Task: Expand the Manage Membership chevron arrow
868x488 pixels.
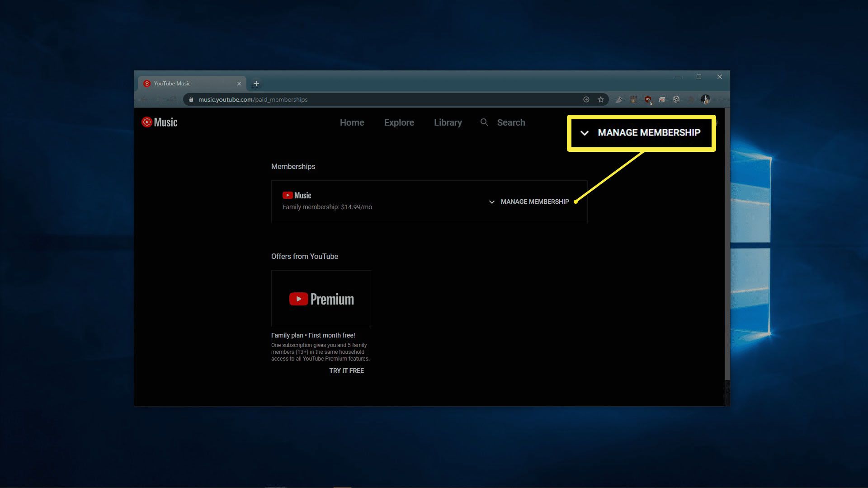Action: coord(492,202)
